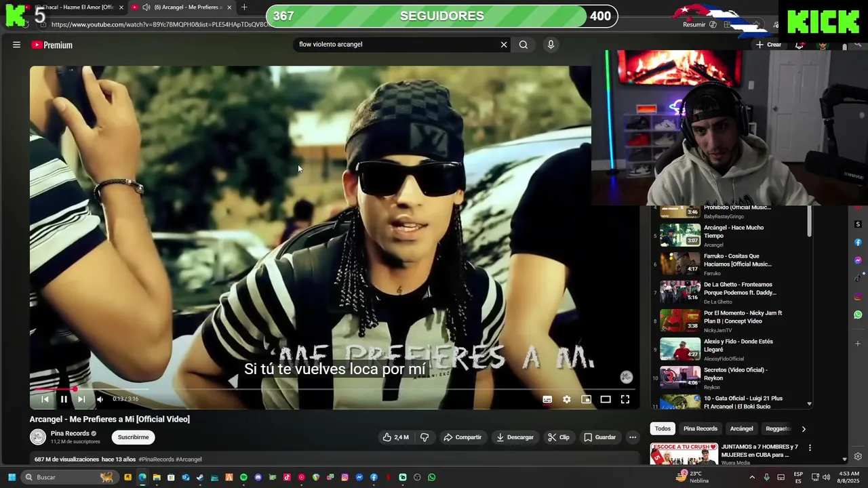
Task: Open the weather widget 23°C Neblina
Action: (x=691, y=477)
